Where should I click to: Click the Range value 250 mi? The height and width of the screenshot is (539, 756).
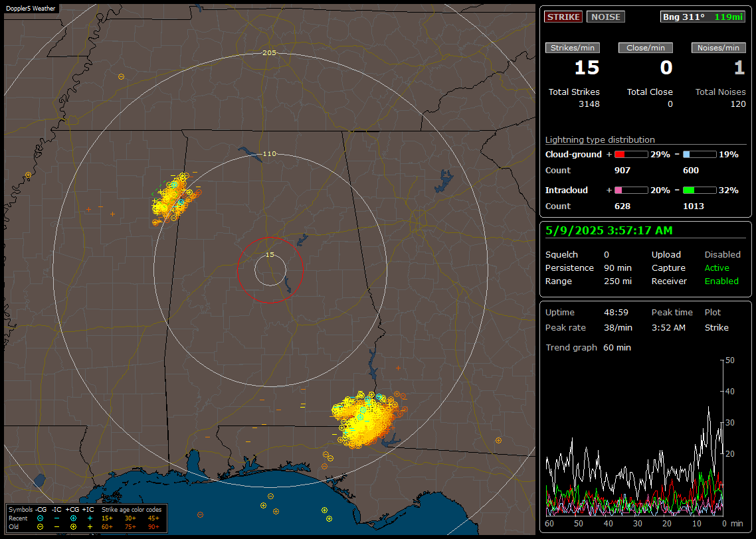tap(618, 281)
